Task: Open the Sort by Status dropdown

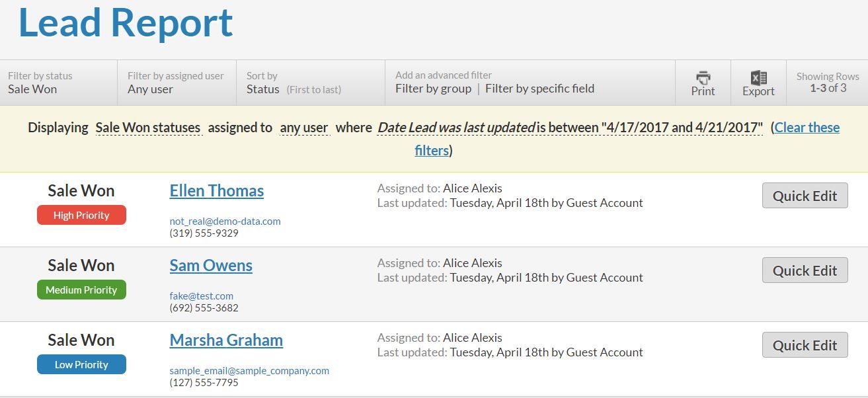Action: point(311,83)
